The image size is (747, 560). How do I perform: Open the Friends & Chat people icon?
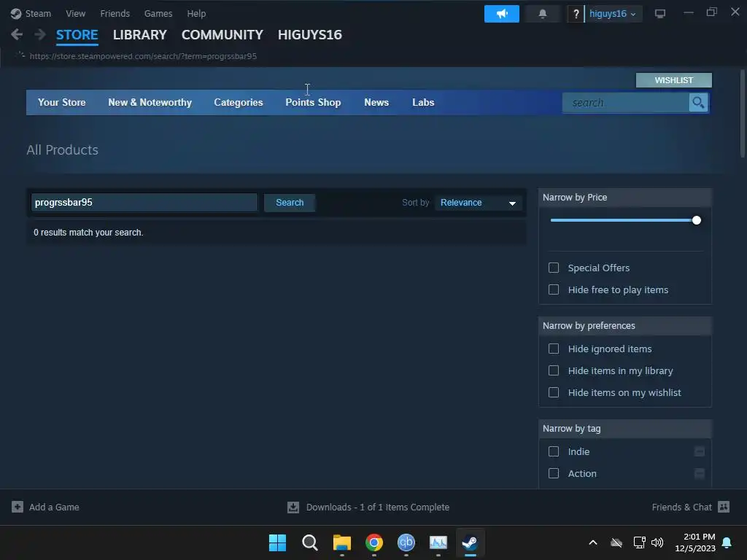click(x=724, y=507)
